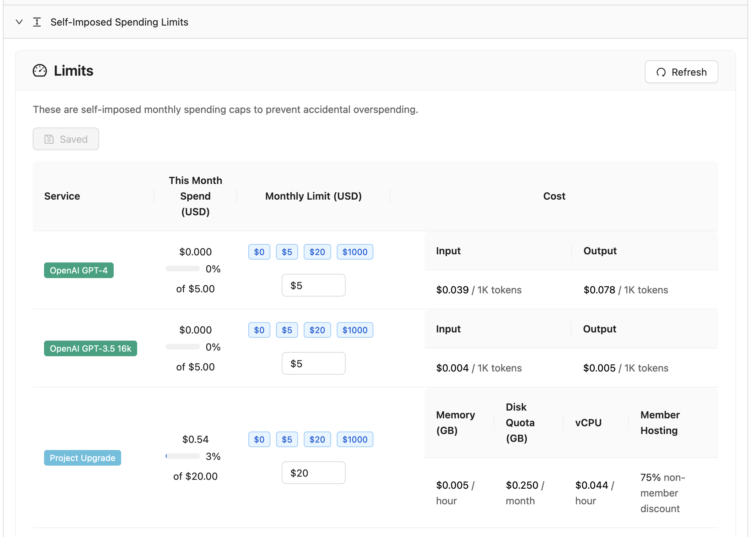
Task: Click the Limits gauge icon
Action: [40, 71]
